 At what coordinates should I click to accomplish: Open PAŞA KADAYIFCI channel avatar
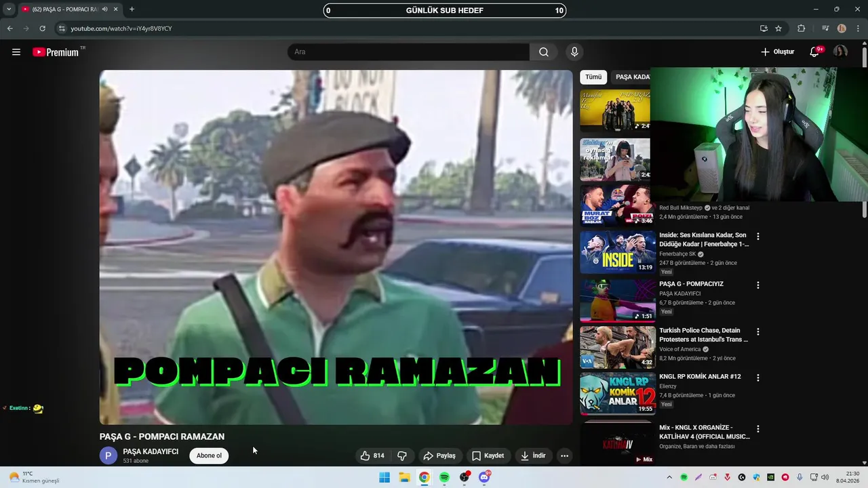[x=108, y=455]
